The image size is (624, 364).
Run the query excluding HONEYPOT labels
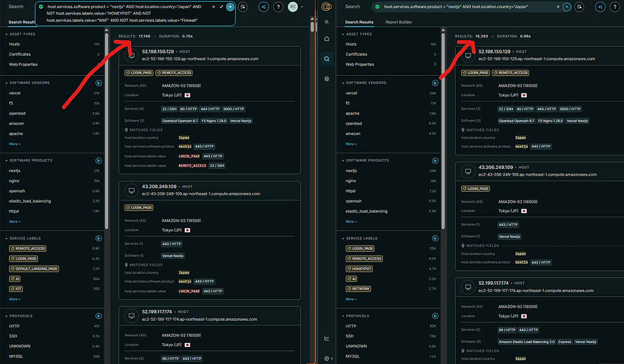[230, 7]
